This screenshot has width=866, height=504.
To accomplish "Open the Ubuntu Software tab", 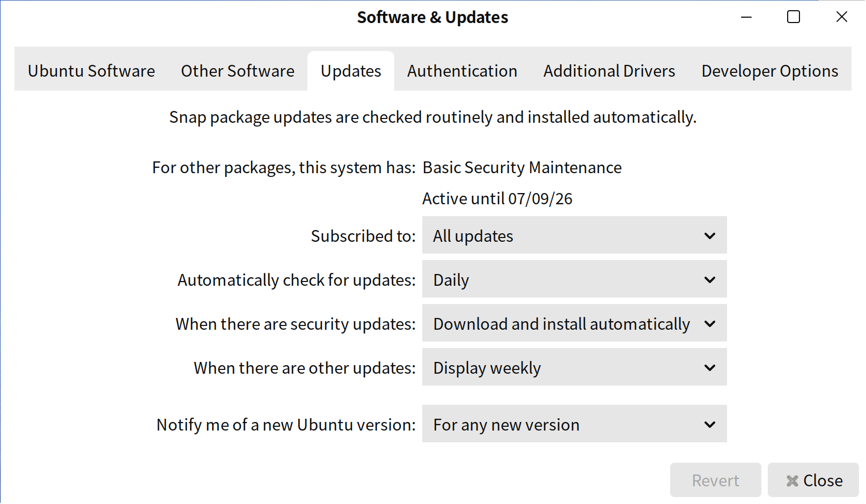I will pyautogui.click(x=91, y=71).
